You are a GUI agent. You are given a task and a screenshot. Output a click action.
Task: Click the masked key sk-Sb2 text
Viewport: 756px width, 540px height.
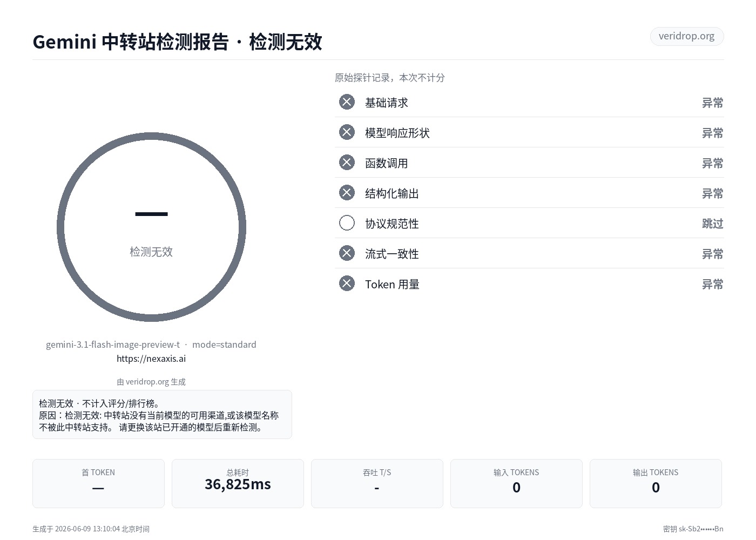(x=693, y=529)
